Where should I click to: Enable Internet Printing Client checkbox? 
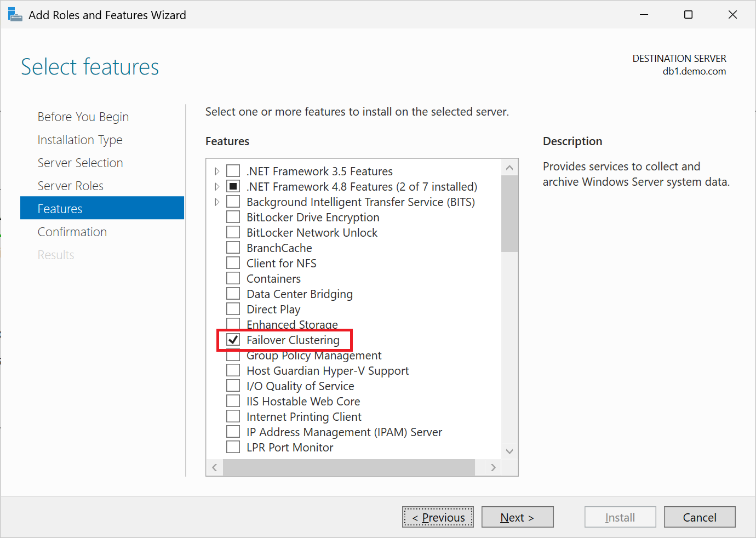(x=233, y=416)
